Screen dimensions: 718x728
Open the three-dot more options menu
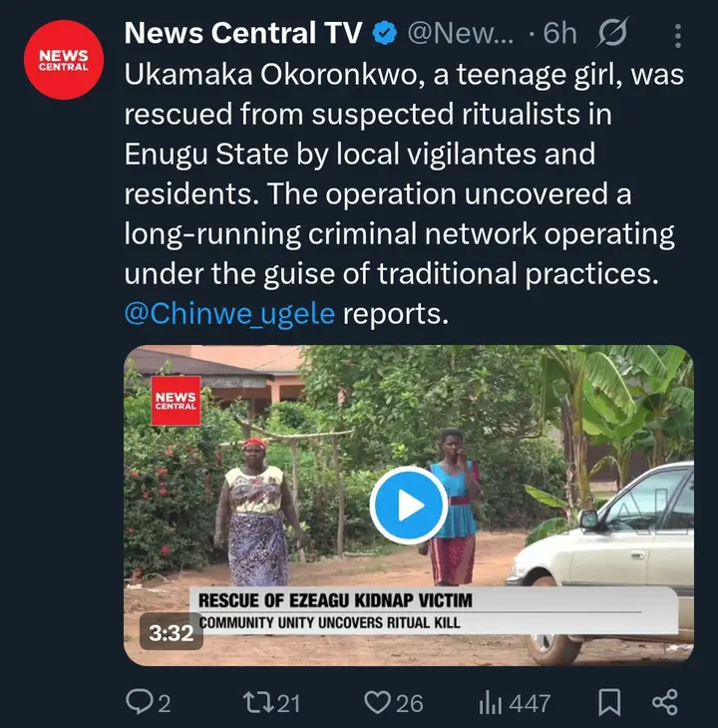coord(679,35)
